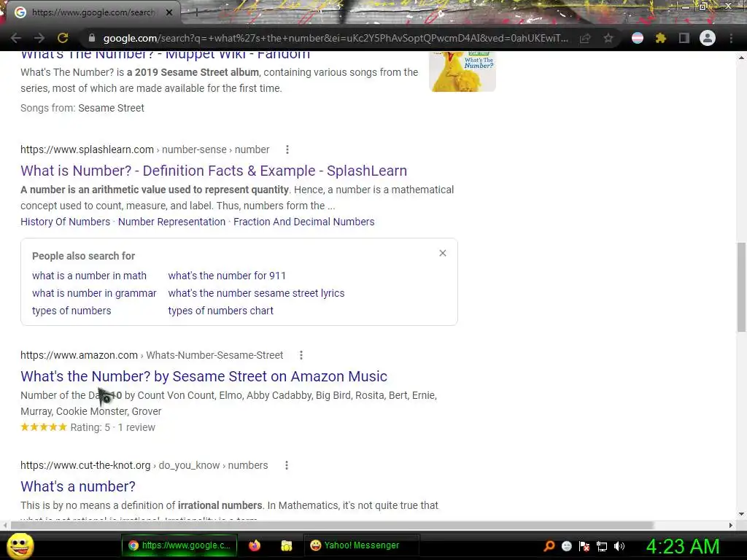Open Chrome's three-dot menu
The image size is (747, 560).
731,38
